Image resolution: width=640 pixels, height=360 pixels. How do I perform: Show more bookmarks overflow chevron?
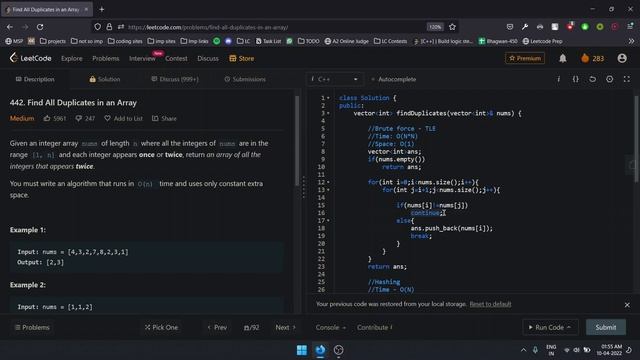point(631,41)
